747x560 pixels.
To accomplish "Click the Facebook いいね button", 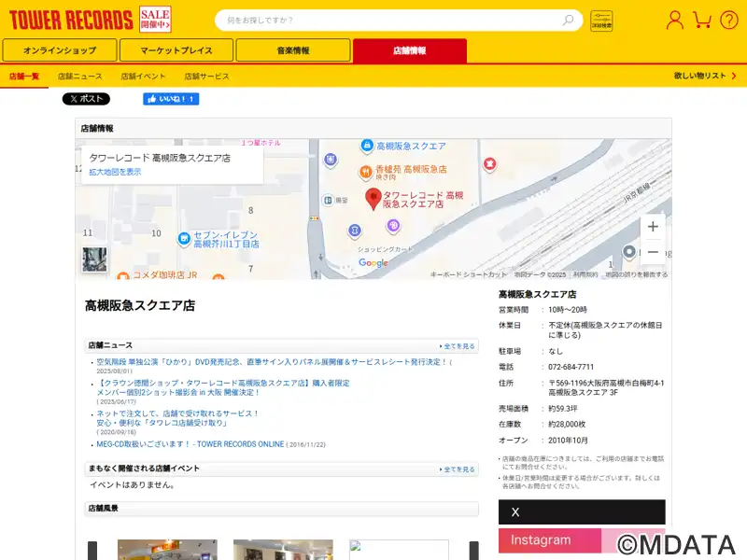I will point(171,99).
